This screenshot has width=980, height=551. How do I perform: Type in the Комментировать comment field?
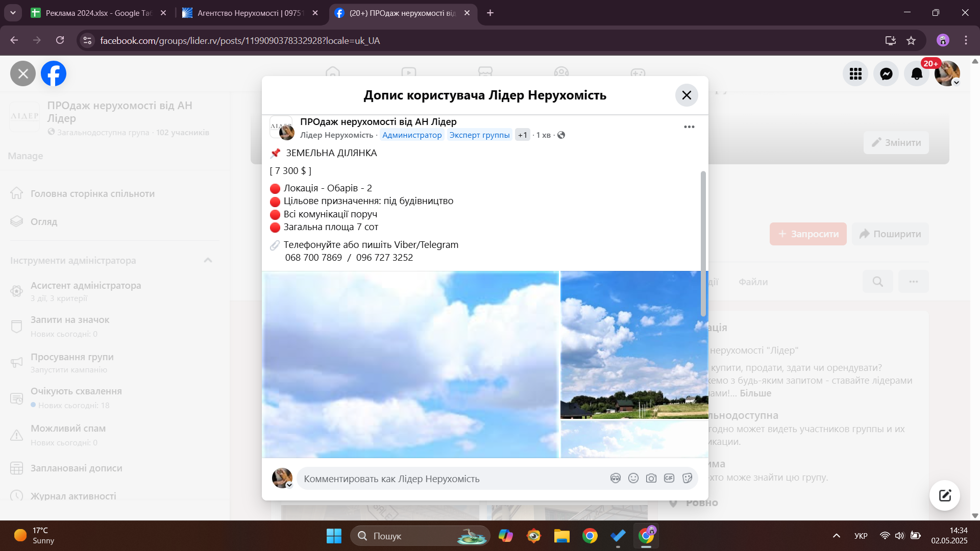click(x=449, y=479)
